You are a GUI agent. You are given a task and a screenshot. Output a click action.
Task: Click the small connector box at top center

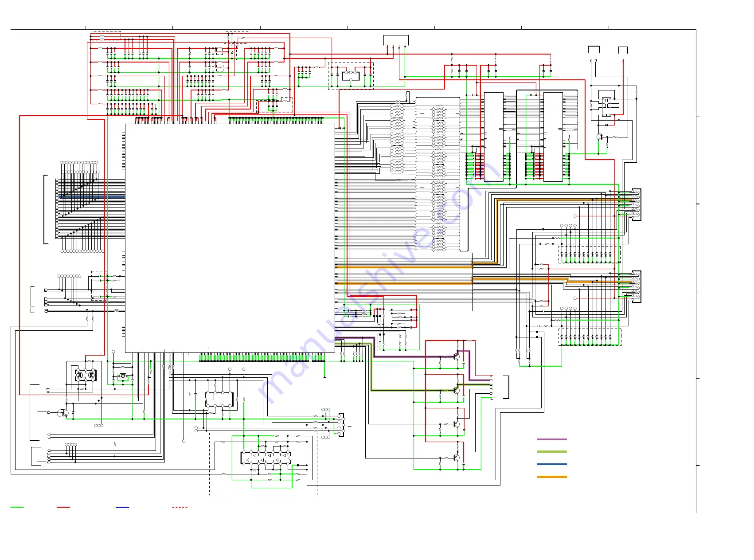(396, 40)
